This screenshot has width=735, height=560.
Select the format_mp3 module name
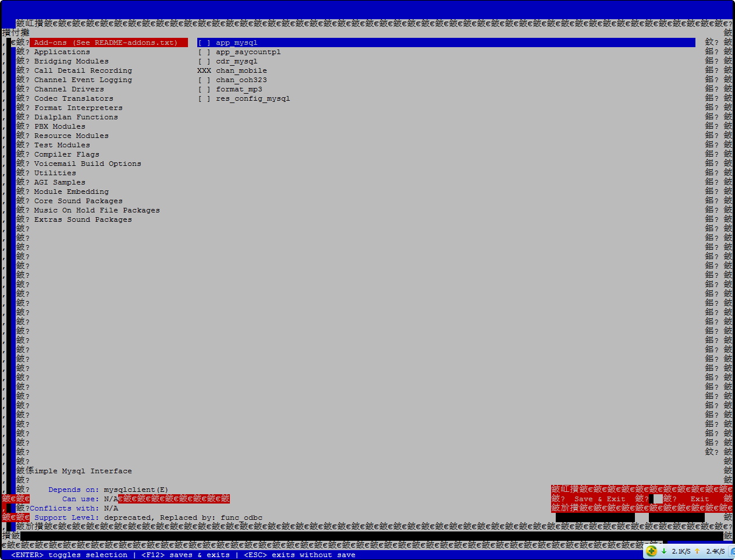tap(239, 89)
